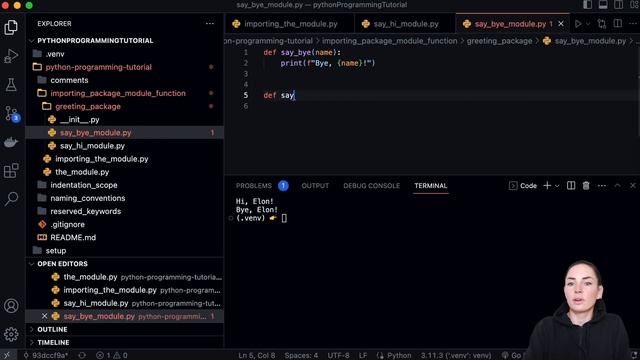
Task: Kill terminal with trash icon
Action: click(586, 186)
